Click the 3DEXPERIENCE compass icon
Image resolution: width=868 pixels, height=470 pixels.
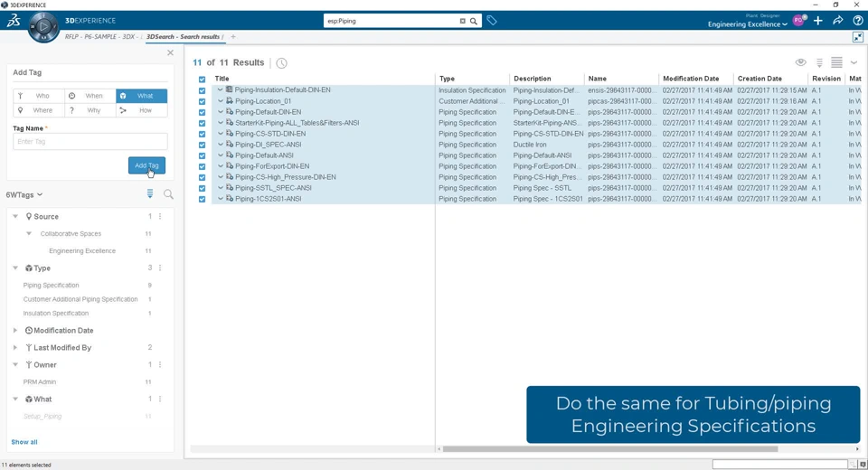(x=43, y=27)
